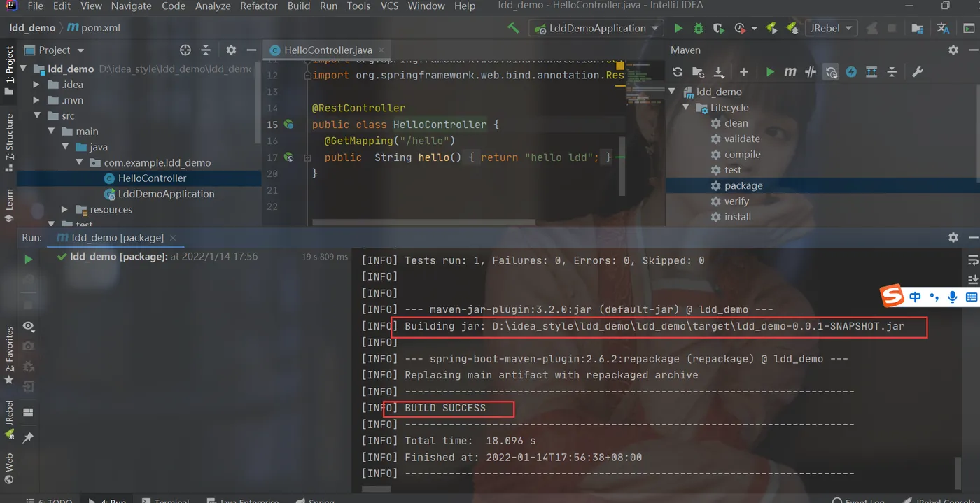Viewport: 980px width, 503px height.
Task: Open the JRebel dropdown
Action: pyautogui.click(x=832, y=28)
